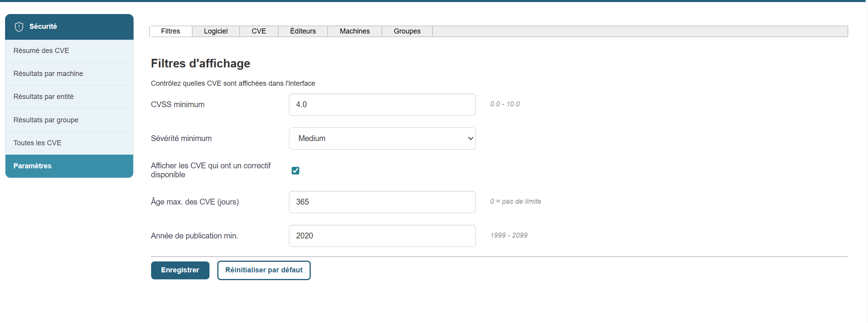Select the Machines tab
The width and height of the screenshot is (868, 323).
click(354, 31)
